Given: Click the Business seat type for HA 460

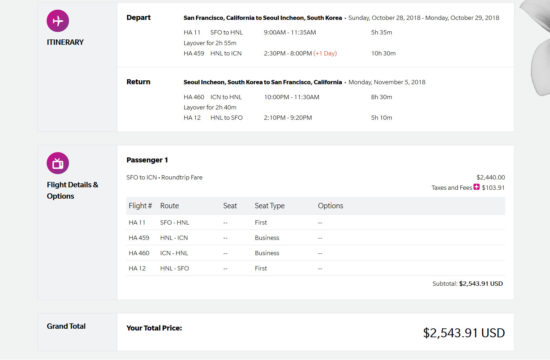Looking at the screenshot, I should click(267, 253).
